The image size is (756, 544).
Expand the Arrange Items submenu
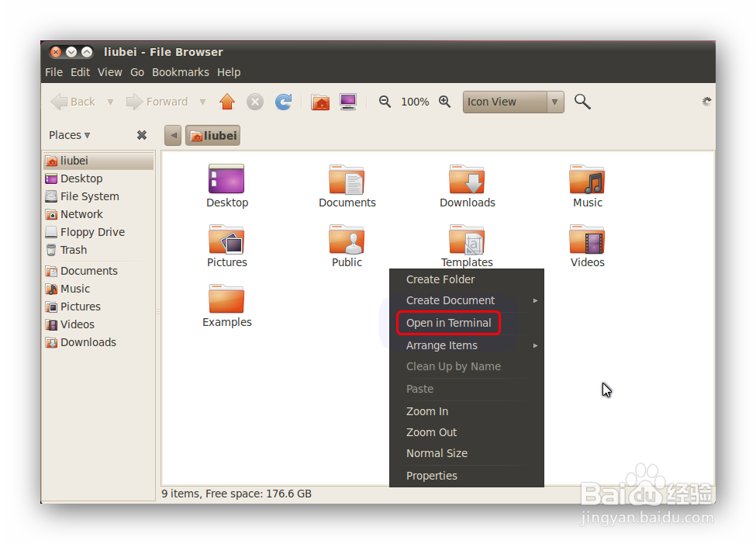[x=467, y=345]
